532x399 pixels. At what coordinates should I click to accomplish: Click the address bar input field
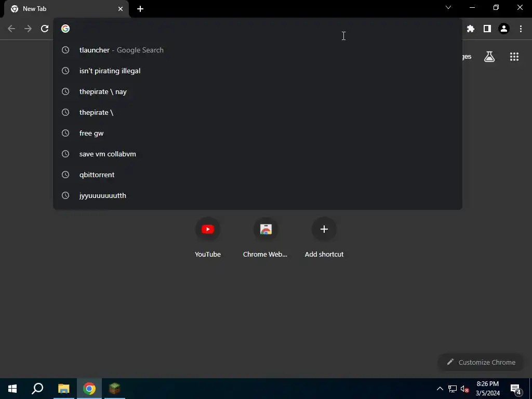click(x=258, y=29)
